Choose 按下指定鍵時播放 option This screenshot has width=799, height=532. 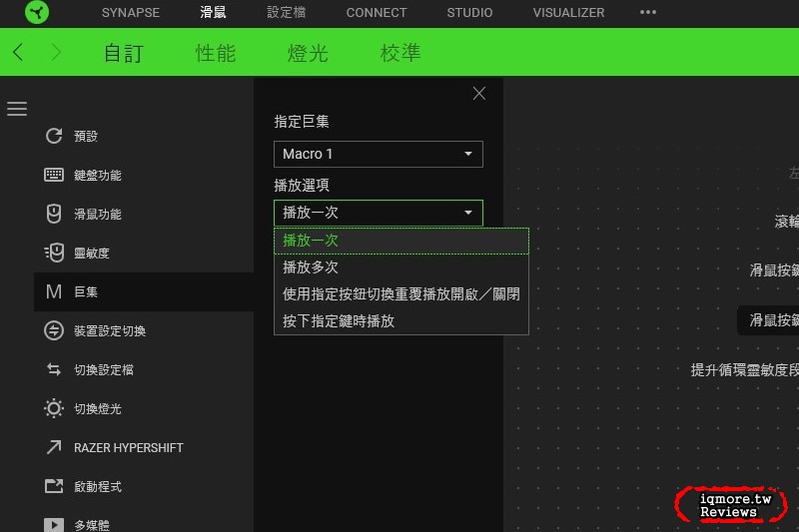pos(401,320)
